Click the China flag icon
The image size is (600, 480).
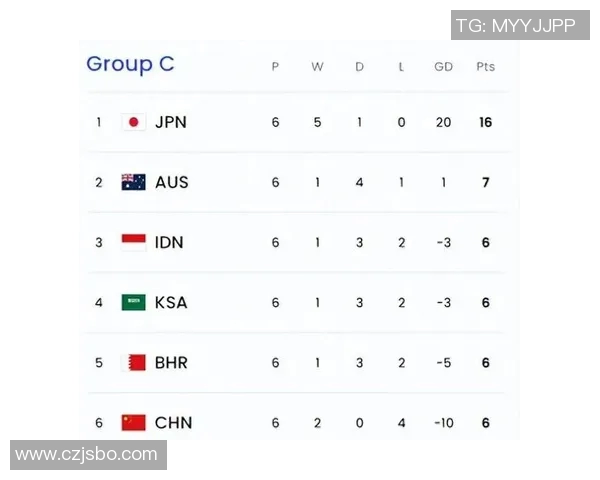133,422
